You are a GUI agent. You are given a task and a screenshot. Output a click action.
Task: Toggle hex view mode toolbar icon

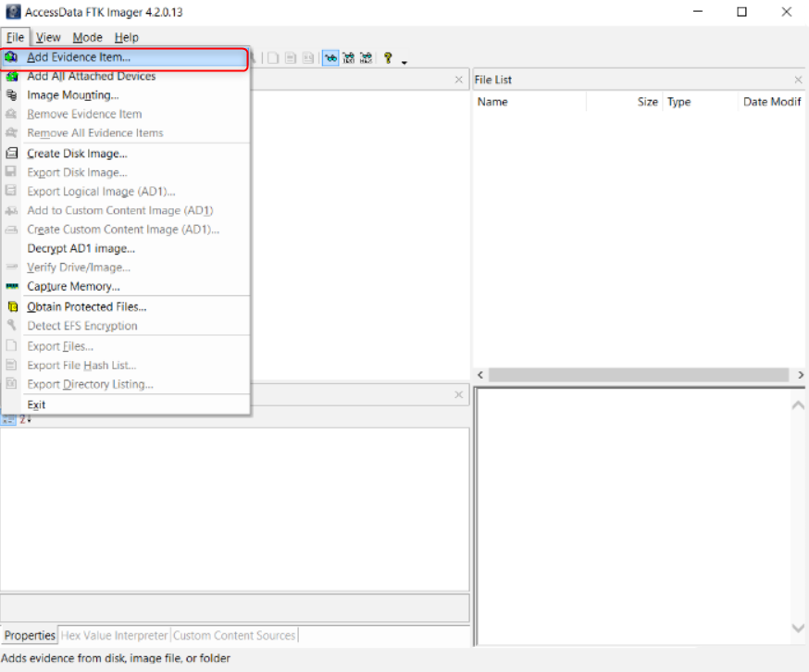[367, 58]
